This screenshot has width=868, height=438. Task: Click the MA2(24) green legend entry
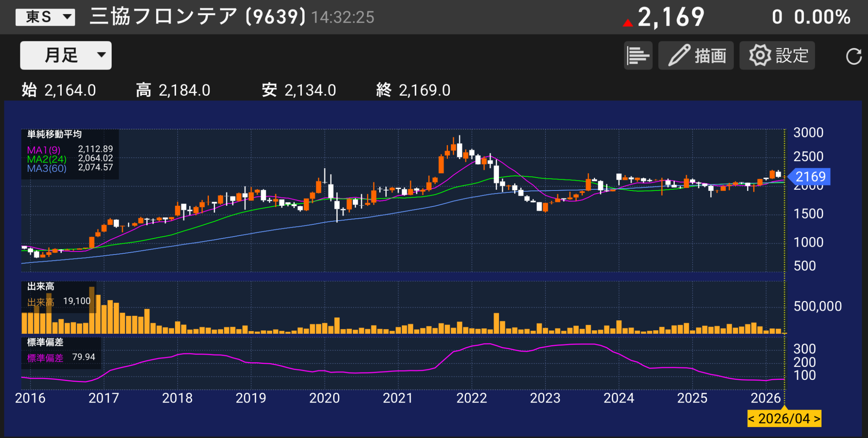tap(46, 159)
